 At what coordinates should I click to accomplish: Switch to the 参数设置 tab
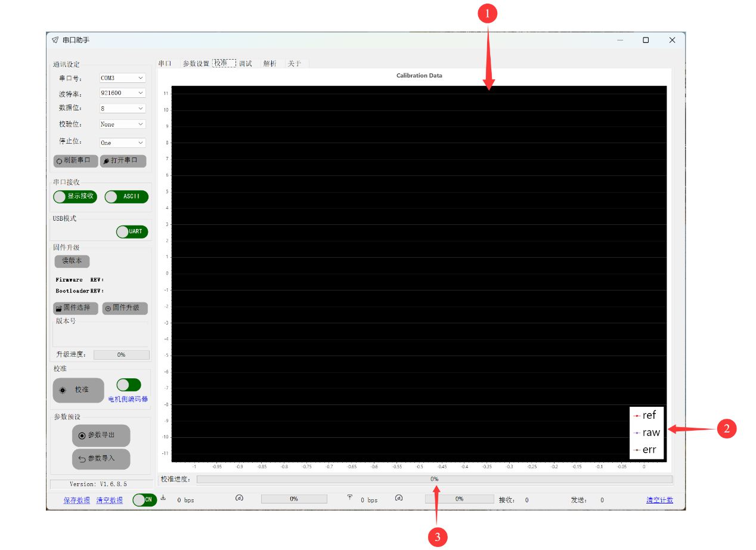(196, 63)
